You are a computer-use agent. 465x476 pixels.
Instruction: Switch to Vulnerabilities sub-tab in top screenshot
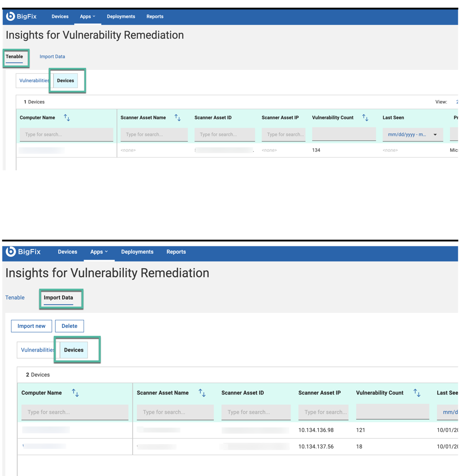34,81
